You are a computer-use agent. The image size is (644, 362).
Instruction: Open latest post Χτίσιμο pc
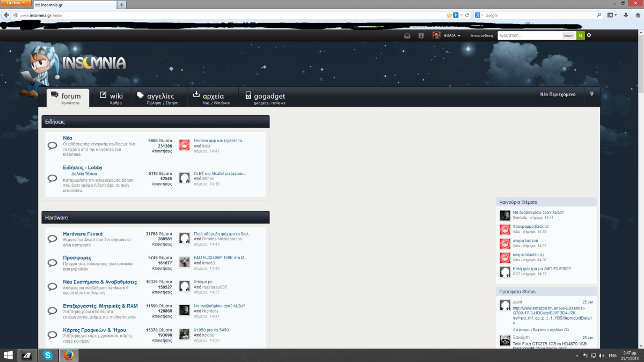pos(203,282)
